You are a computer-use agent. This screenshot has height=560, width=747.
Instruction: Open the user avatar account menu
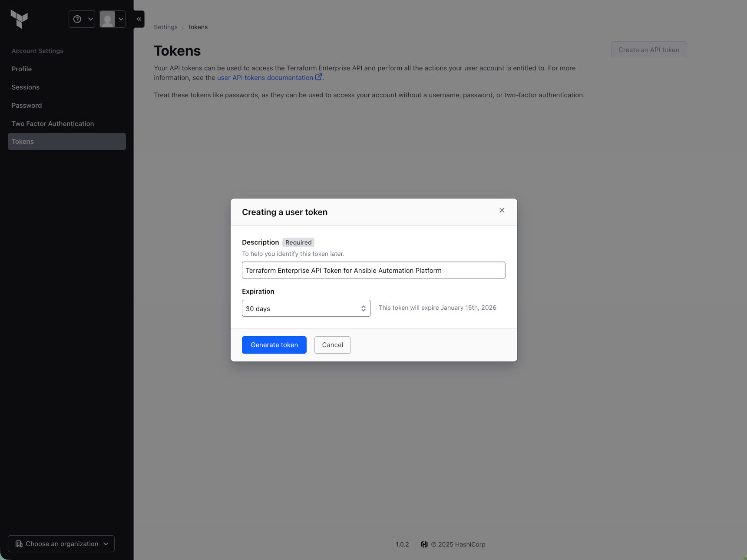[112, 19]
